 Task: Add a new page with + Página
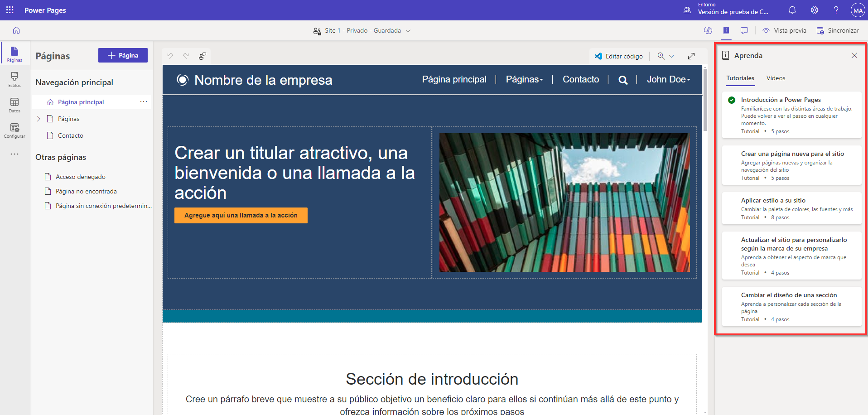pos(123,55)
